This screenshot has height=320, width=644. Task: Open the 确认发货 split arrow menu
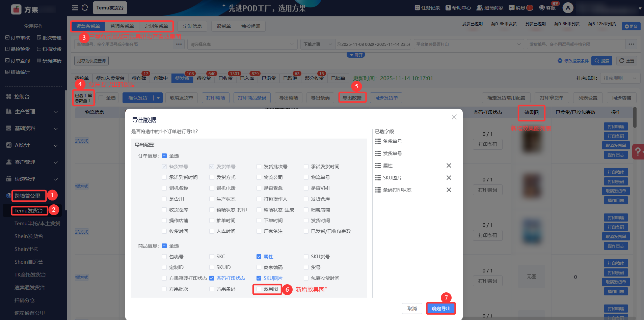[158, 98]
